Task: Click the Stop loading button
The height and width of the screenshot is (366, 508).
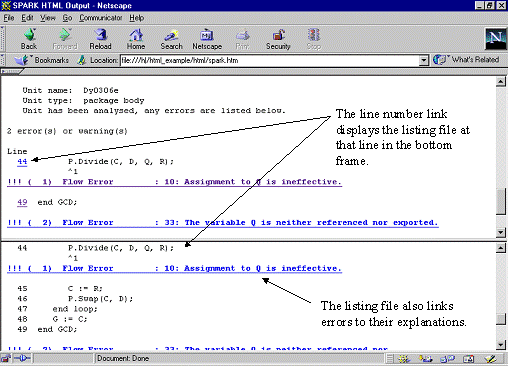Action: (314, 39)
